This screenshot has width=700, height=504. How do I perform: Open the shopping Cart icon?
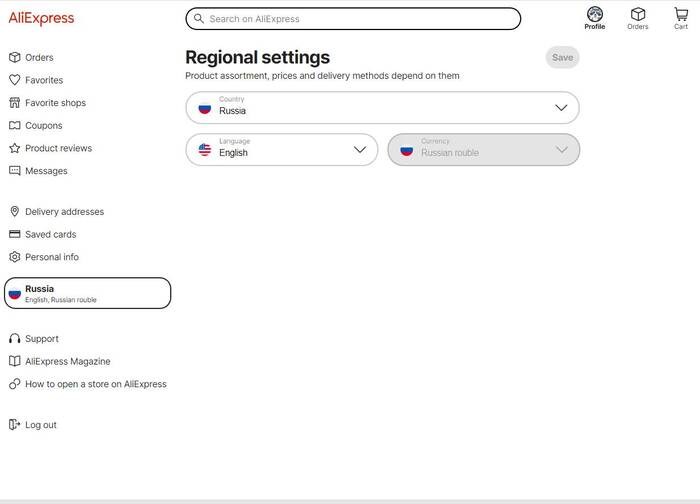click(681, 14)
